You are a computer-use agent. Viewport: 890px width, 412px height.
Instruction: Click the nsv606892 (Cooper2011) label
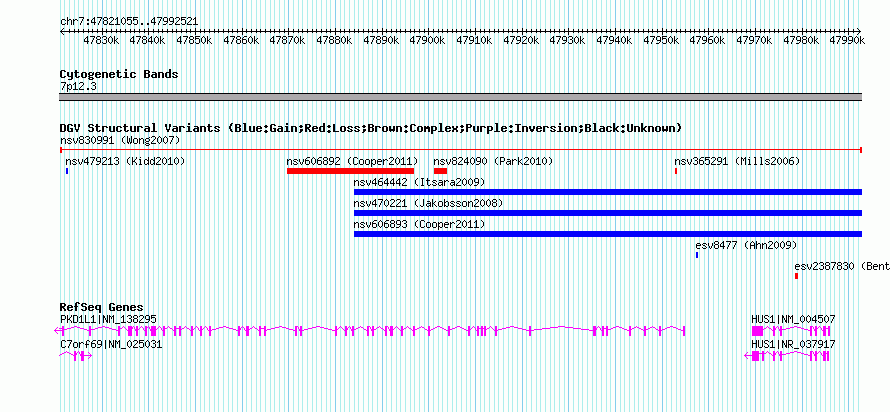[x=352, y=161]
